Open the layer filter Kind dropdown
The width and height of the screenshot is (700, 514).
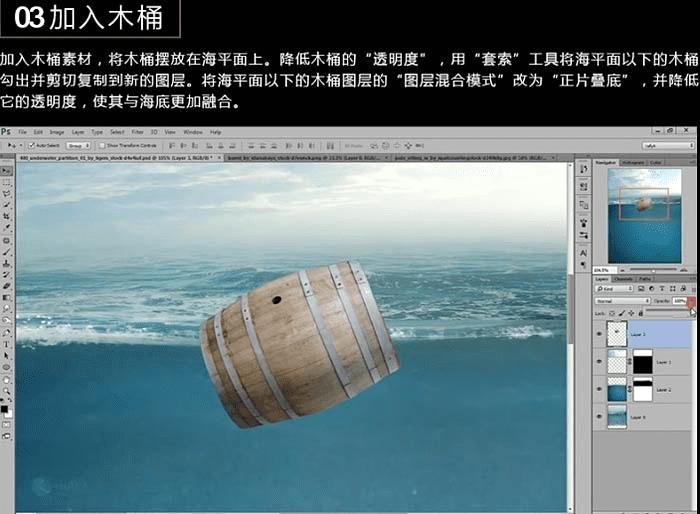[615, 288]
